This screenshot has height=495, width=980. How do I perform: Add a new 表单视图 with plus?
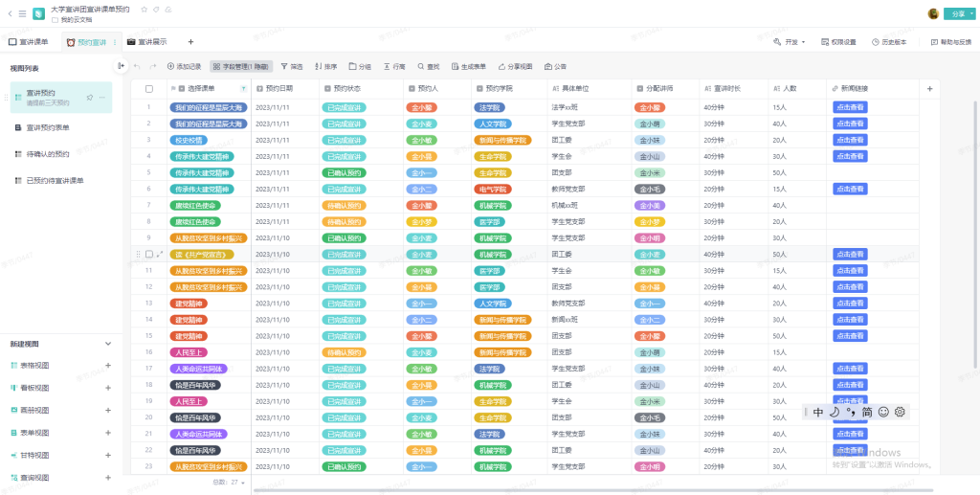pos(108,433)
